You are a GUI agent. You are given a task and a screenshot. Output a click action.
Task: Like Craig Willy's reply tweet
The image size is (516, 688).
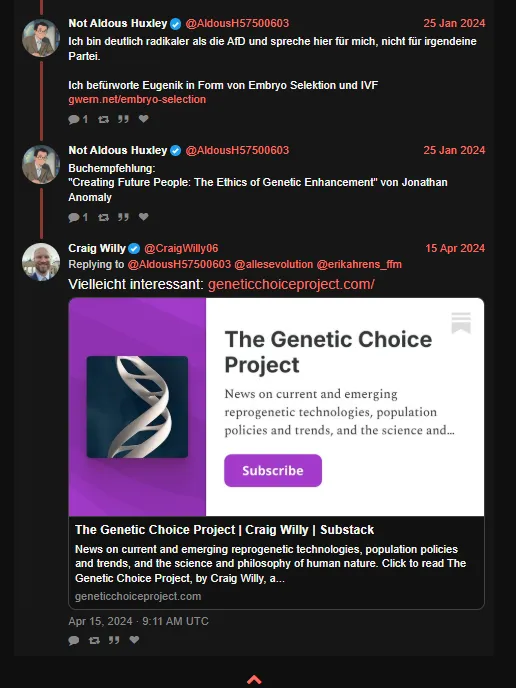pyautogui.click(x=134, y=640)
